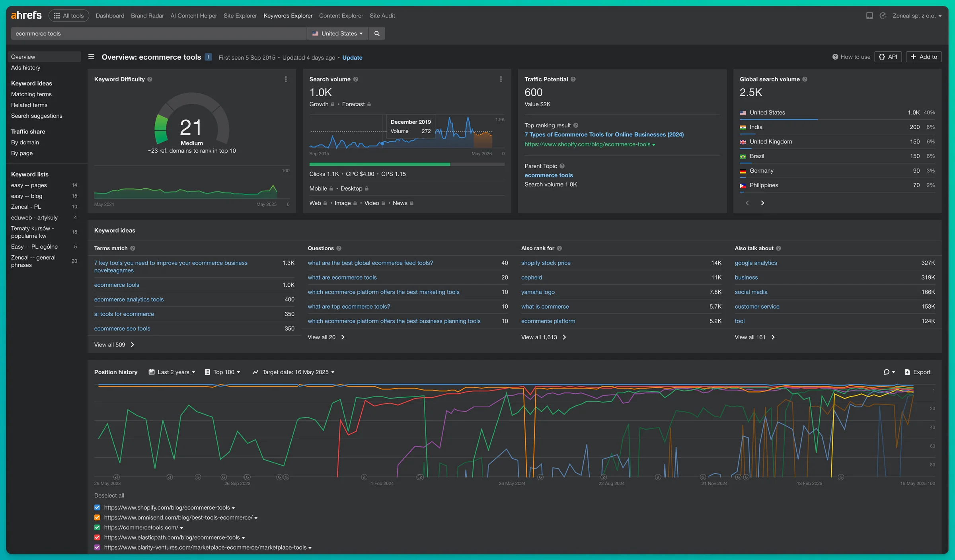Click the keyword search input field
Image resolution: width=955 pixels, height=560 pixels.
[x=159, y=33]
